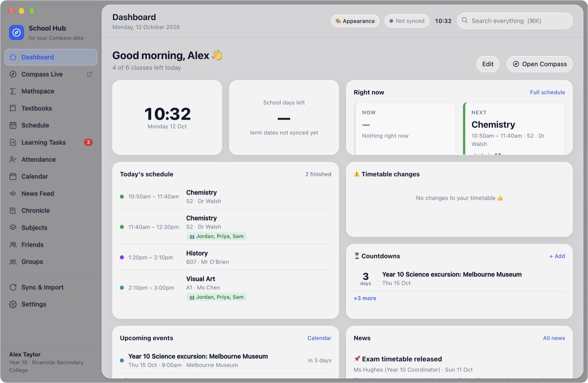The image size is (588, 383).
Task: Click the Jordan, Priya, Sam tag under Chemistry
Action: (x=216, y=236)
